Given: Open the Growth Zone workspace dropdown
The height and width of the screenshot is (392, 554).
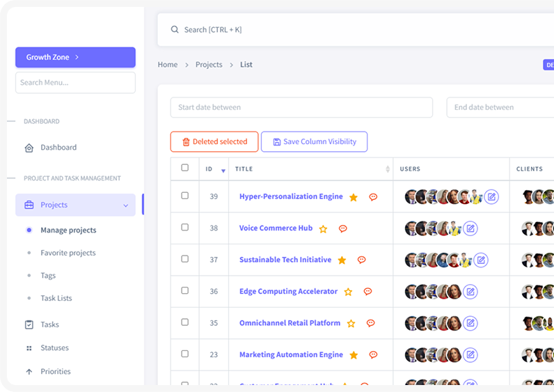Looking at the screenshot, I should (x=75, y=57).
